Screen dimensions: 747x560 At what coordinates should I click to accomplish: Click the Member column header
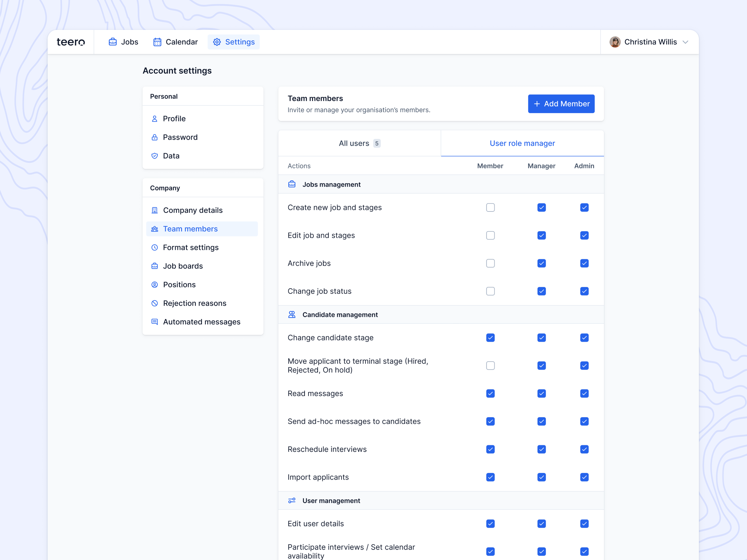(x=490, y=166)
